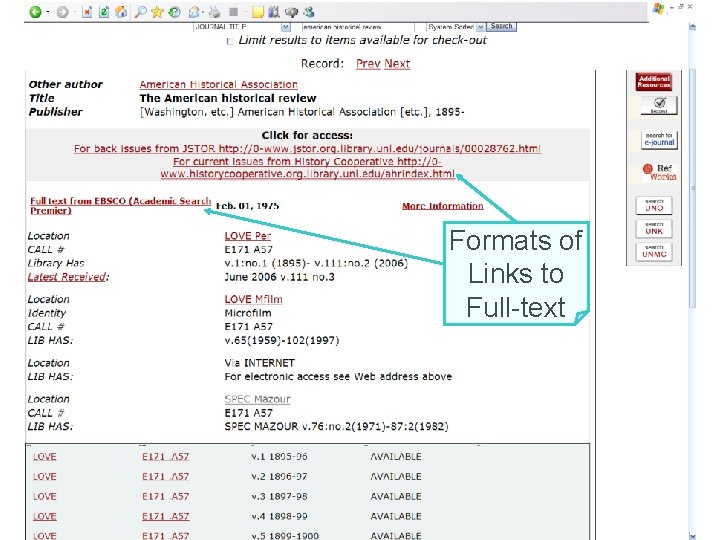Image resolution: width=720 pixels, height=540 pixels.
Task: Click the scrollbar down arrow
Action: click(x=692, y=536)
